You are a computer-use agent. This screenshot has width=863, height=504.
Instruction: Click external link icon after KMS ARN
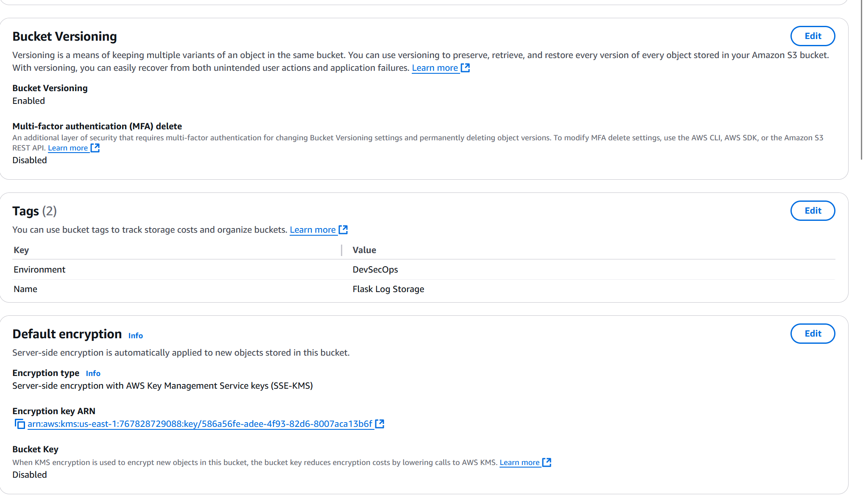coord(380,424)
